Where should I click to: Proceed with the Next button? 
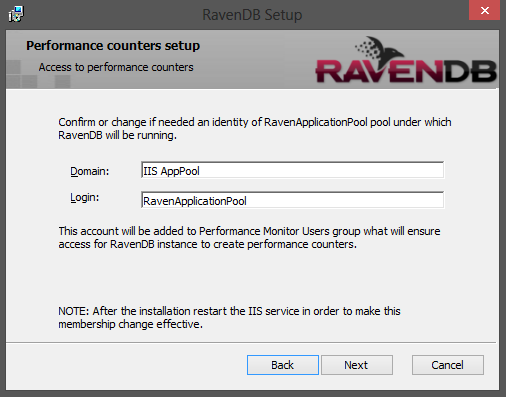pos(357,365)
